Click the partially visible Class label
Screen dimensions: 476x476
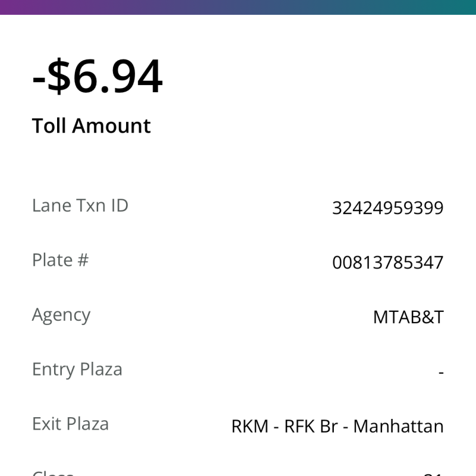[x=53, y=474]
